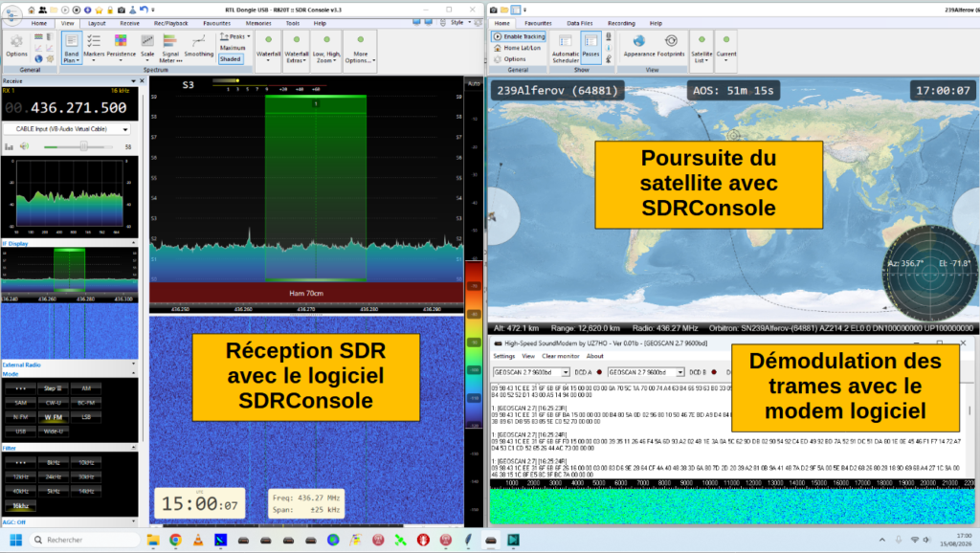980x553 pixels.
Task: Open Chrome from the Windows taskbar
Action: [x=176, y=540]
